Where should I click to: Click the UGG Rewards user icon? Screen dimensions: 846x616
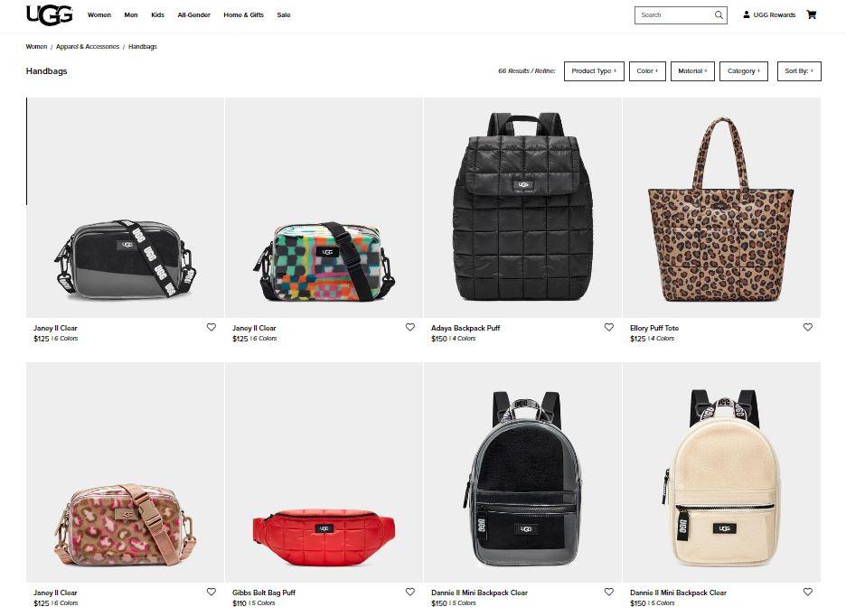tap(747, 15)
